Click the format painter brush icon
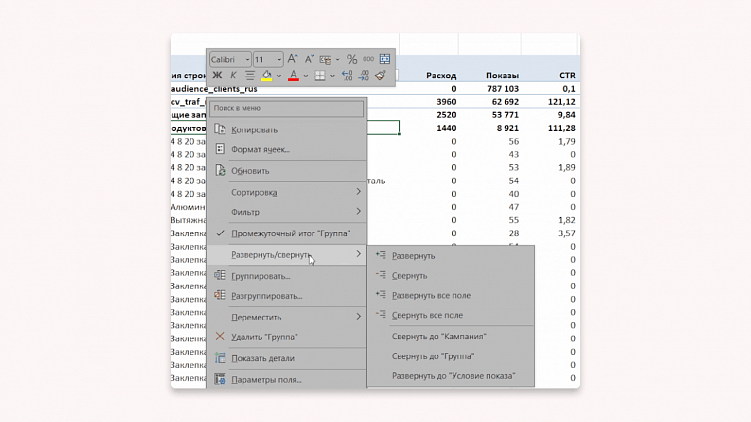 381,76
